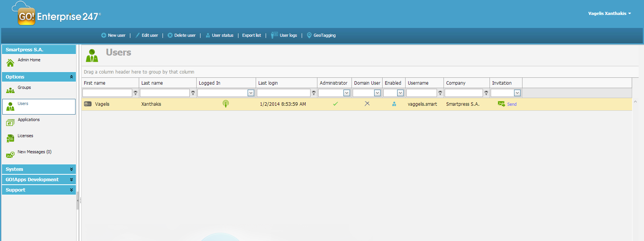Click the Admin Home house icon
Viewport: 644px width, 241px height.
[x=10, y=63]
